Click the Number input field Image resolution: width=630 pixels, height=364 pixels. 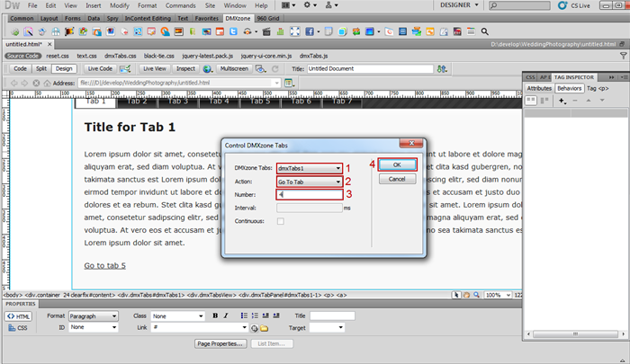coord(310,195)
